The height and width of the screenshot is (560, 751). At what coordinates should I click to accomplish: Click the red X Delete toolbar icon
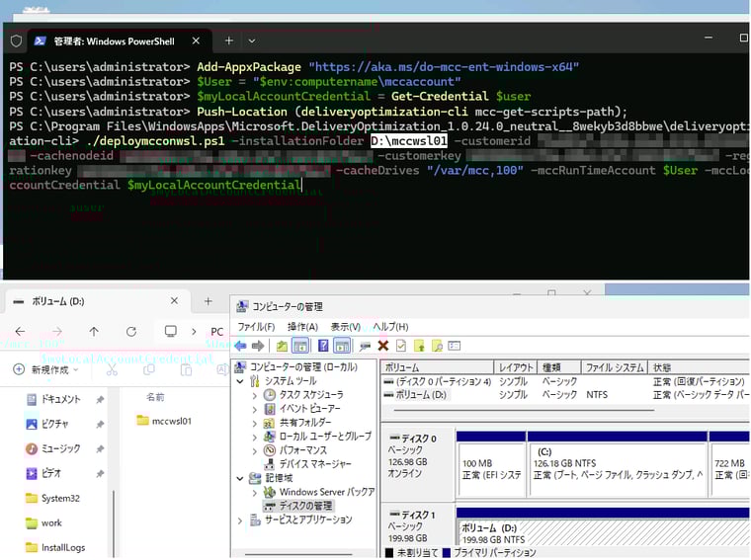(383, 346)
